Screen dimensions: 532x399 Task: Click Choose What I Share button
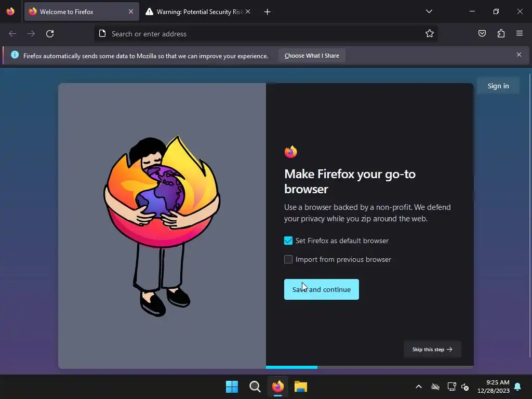[312, 56]
